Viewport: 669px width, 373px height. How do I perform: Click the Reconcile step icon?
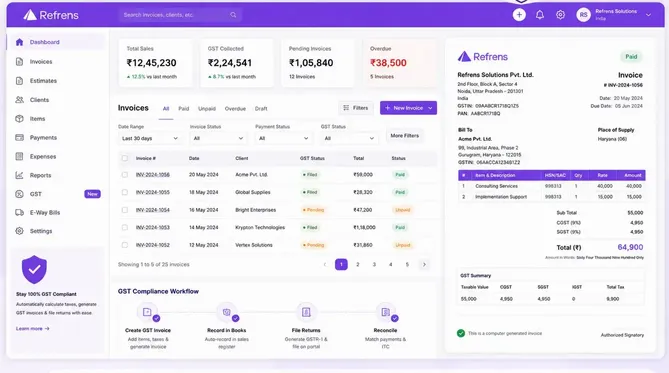pos(386,312)
